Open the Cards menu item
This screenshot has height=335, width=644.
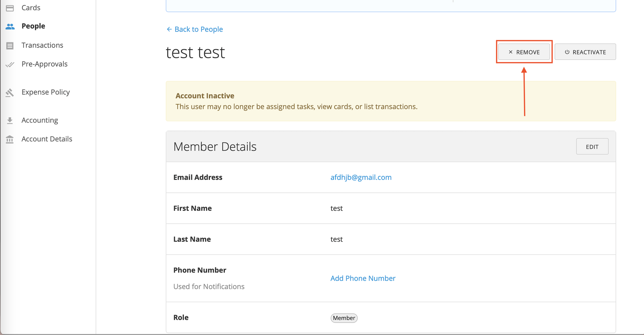tap(31, 8)
